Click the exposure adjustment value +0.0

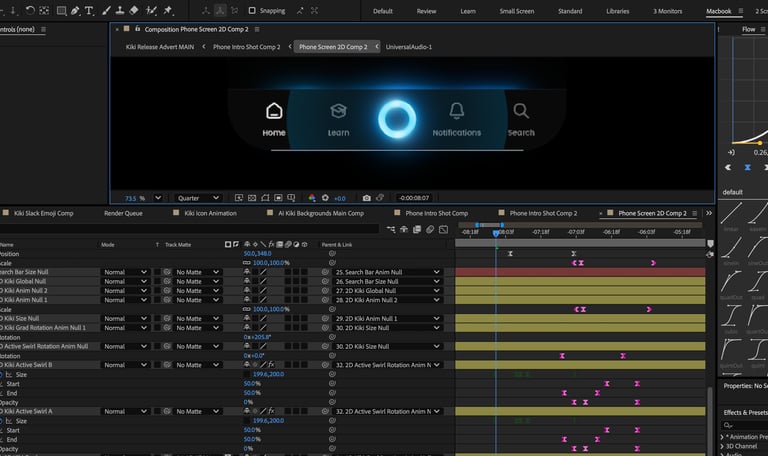339,198
